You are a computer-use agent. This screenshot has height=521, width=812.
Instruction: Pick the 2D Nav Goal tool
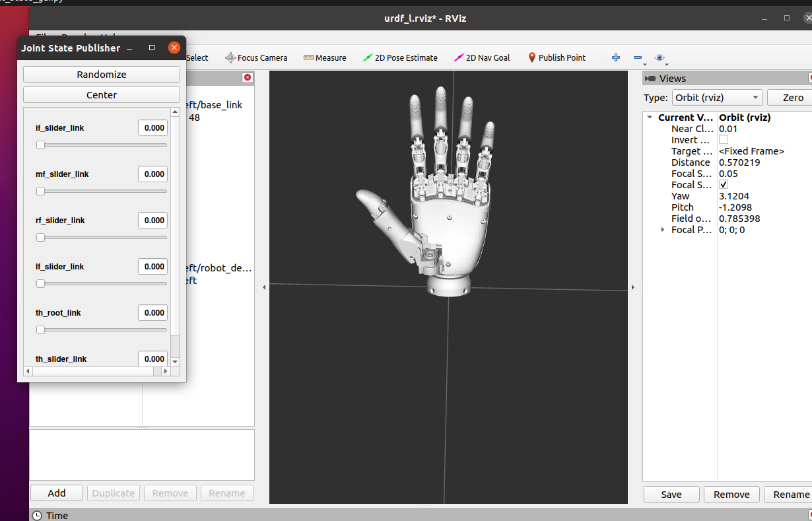(x=482, y=58)
